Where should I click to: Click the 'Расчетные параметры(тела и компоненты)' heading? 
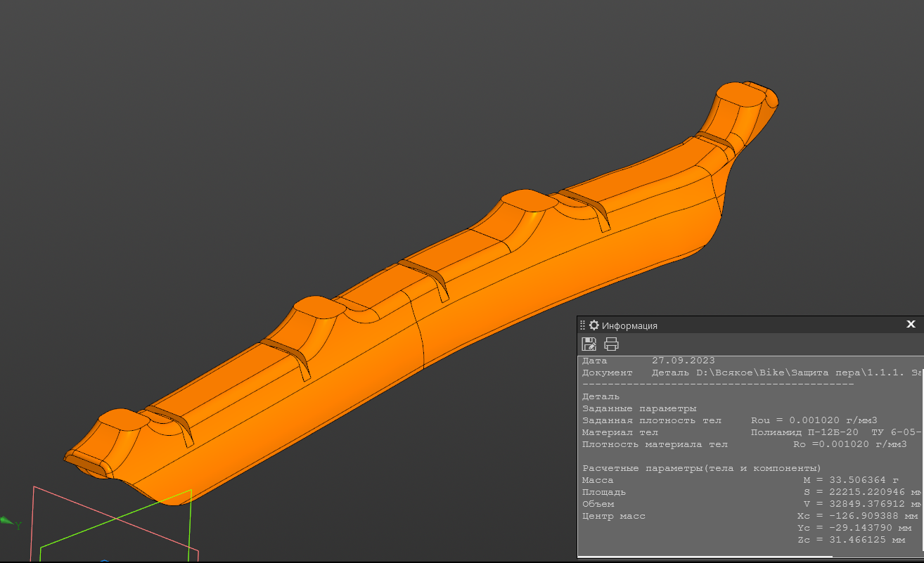[x=701, y=468]
